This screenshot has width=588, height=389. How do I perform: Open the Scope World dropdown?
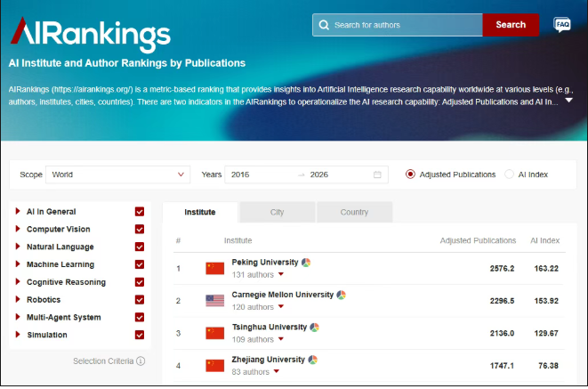(117, 174)
